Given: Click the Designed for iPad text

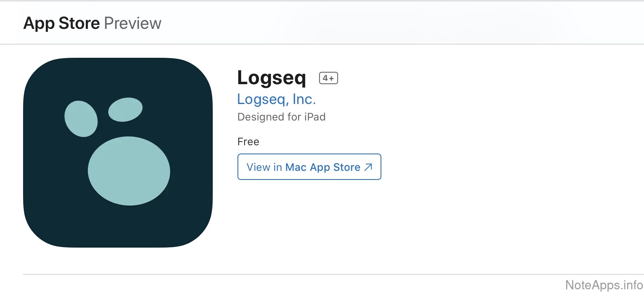Looking at the screenshot, I should click(x=282, y=117).
